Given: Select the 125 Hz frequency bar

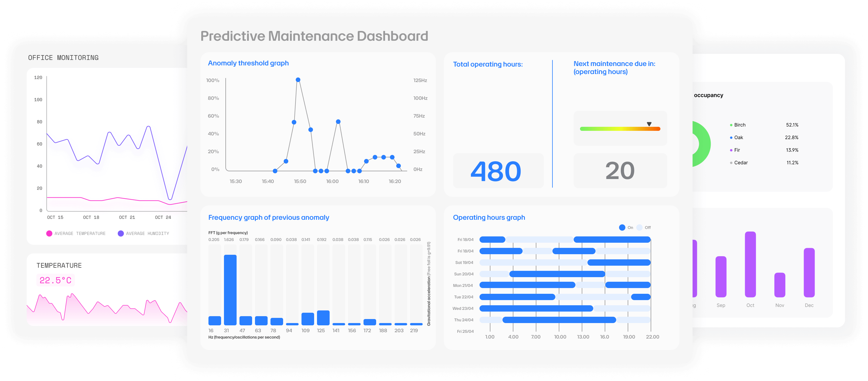Looking at the screenshot, I should tap(323, 317).
